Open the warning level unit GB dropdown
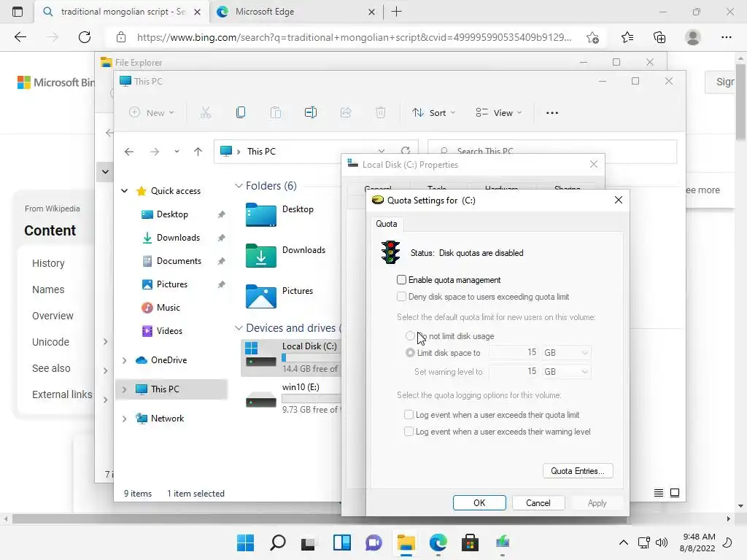Image resolution: width=747 pixels, height=560 pixels. [x=566, y=371]
